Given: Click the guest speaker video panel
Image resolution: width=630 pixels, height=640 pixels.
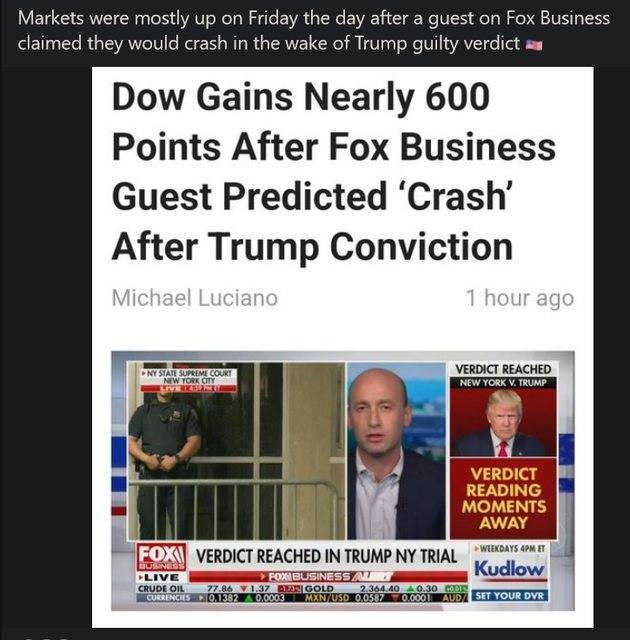Looking at the screenshot, I should click(x=396, y=451).
